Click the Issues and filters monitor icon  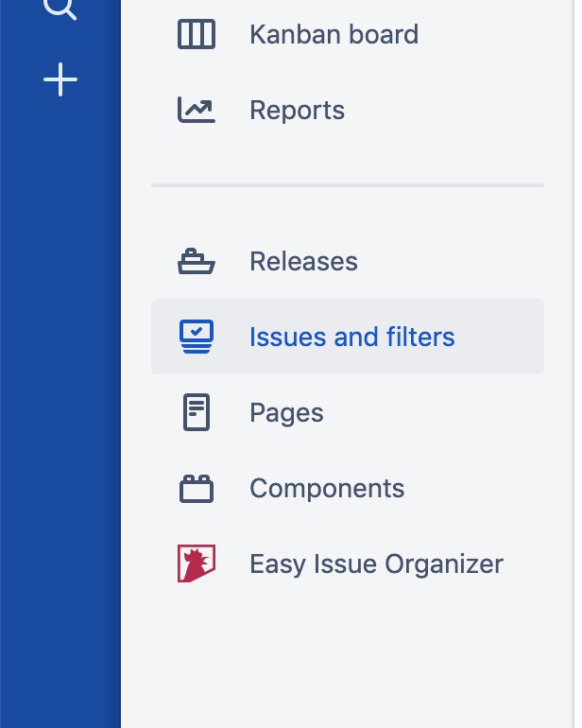[197, 337]
